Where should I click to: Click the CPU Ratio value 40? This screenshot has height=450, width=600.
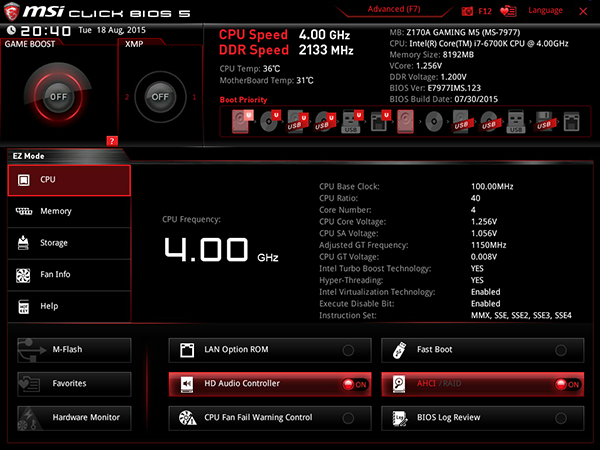tap(476, 198)
